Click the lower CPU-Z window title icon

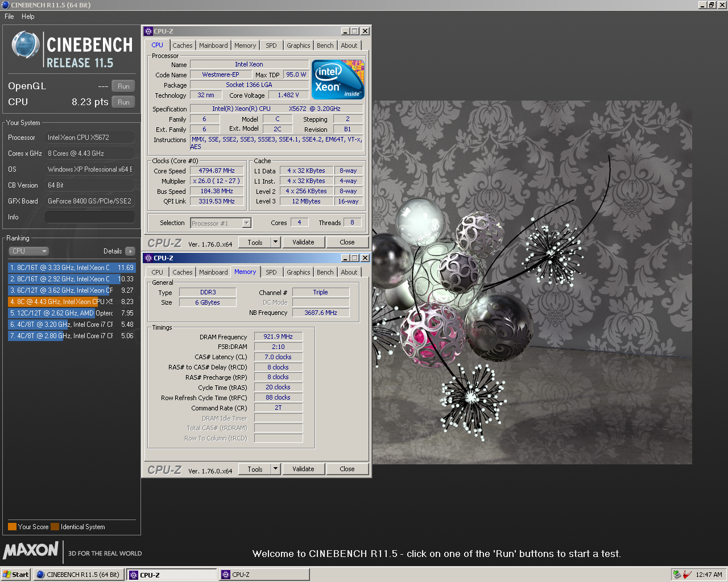click(148, 258)
